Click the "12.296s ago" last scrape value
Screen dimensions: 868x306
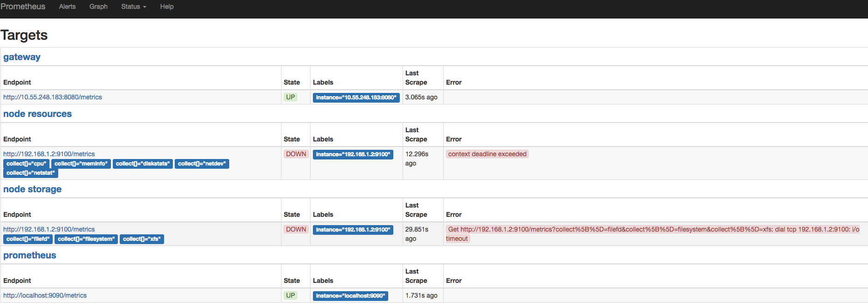417,159
